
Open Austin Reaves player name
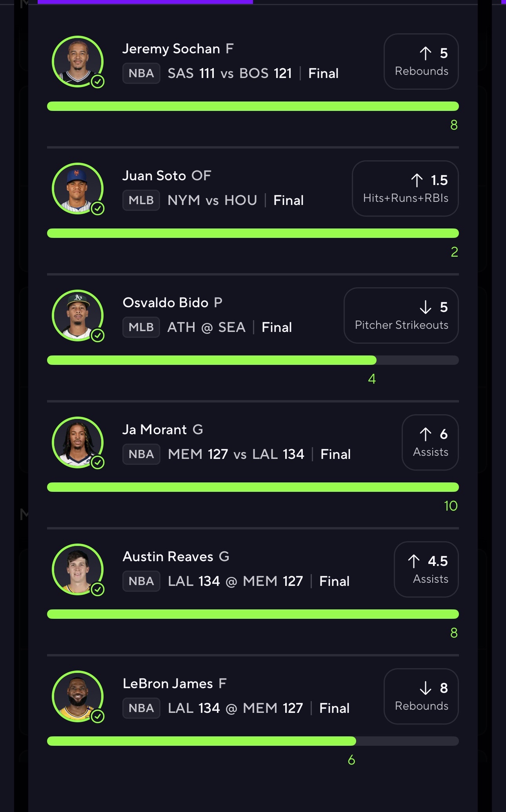(168, 556)
